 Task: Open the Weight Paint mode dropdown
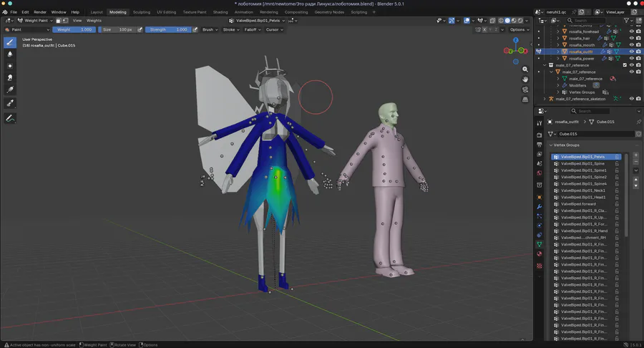(x=35, y=21)
